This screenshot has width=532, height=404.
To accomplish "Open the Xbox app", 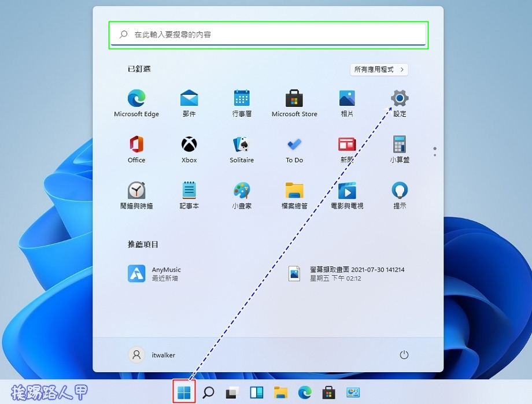I will click(x=189, y=149).
